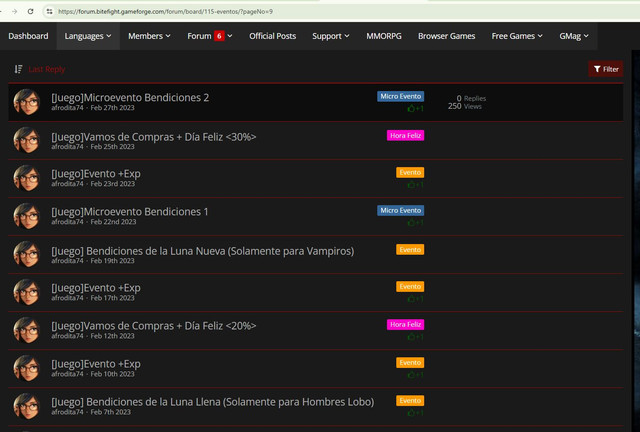Open Evento +Exp thread from Feb 10th
Image resolution: width=640 pixels, height=432 pixels.
(x=96, y=364)
